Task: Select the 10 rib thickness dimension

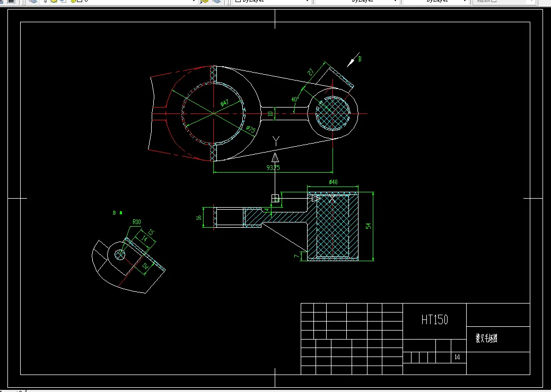Action: tap(270, 114)
